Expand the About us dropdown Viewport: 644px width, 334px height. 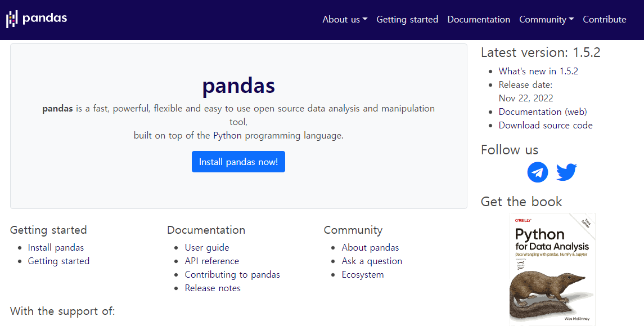[x=345, y=19]
